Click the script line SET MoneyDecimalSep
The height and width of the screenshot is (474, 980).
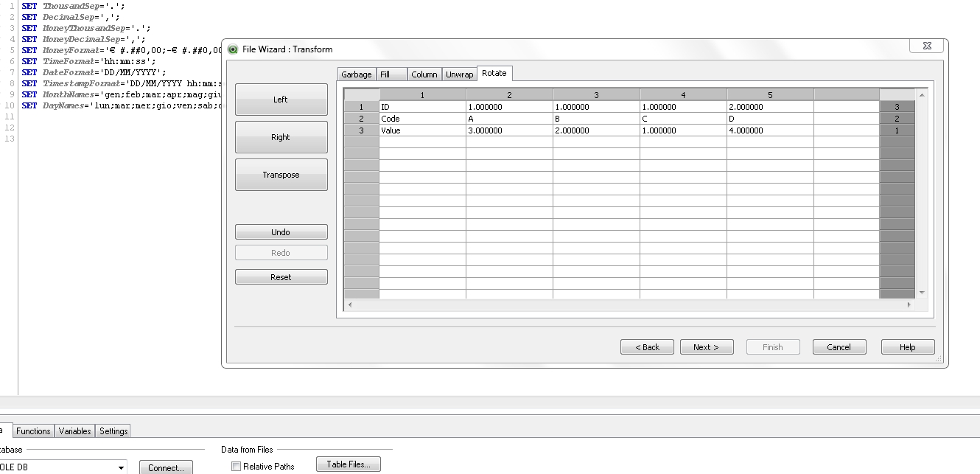click(x=84, y=39)
